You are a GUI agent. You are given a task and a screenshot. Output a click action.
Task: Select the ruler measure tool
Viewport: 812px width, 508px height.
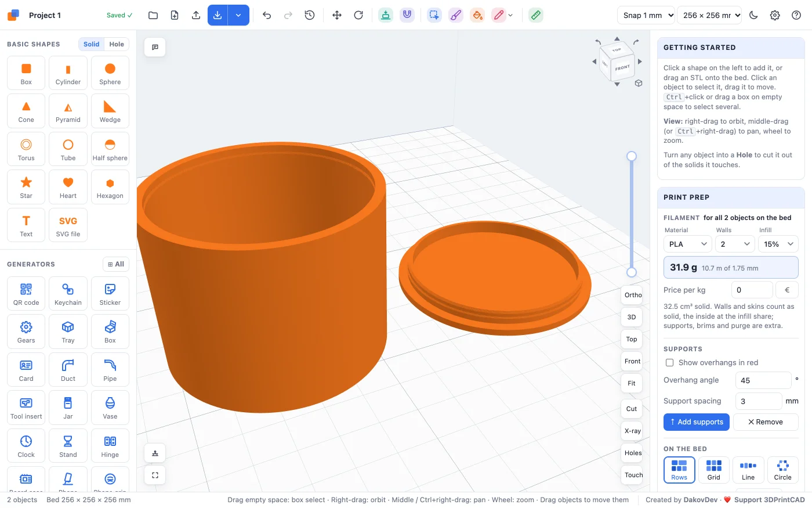(536, 15)
